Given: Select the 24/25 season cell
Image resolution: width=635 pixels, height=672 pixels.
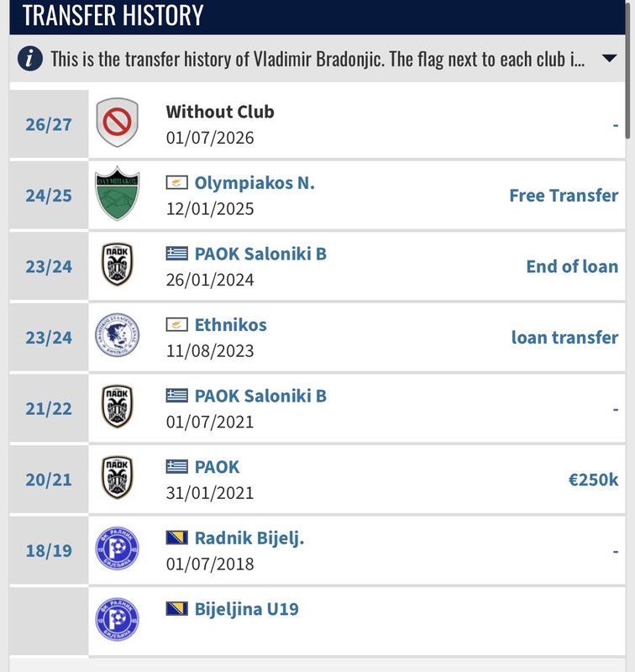Looking at the screenshot, I should click(x=49, y=196).
